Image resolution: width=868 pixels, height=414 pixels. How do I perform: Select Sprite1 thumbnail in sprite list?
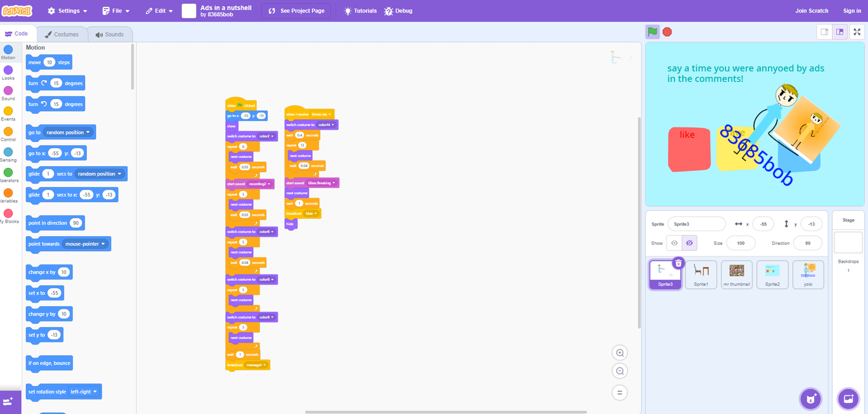pyautogui.click(x=701, y=275)
